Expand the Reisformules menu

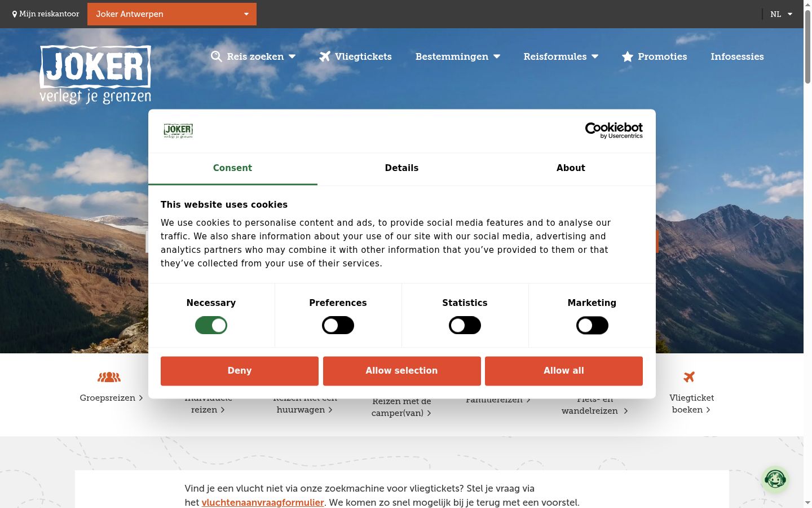[x=561, y=56]
